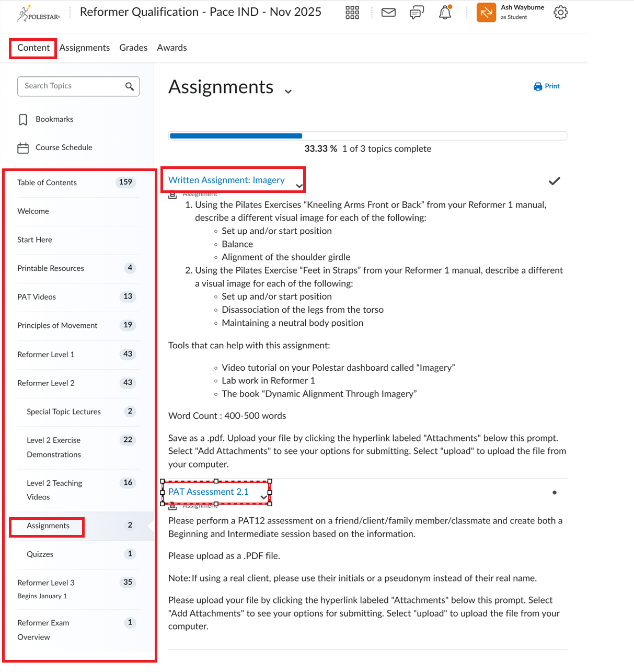
Task: Click into the Search Topics field
Action: point(71,86)
